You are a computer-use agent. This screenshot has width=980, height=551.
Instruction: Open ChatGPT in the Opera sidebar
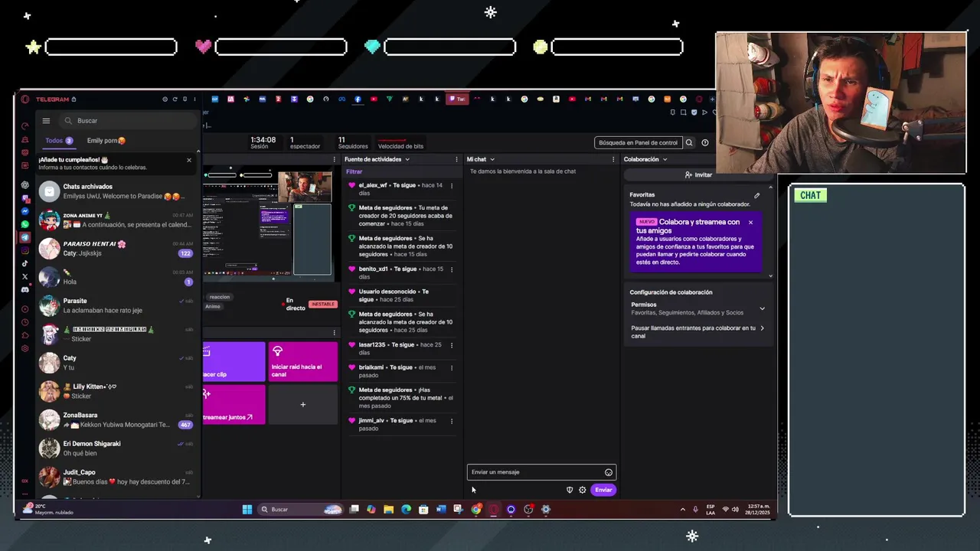pos(25,185)
